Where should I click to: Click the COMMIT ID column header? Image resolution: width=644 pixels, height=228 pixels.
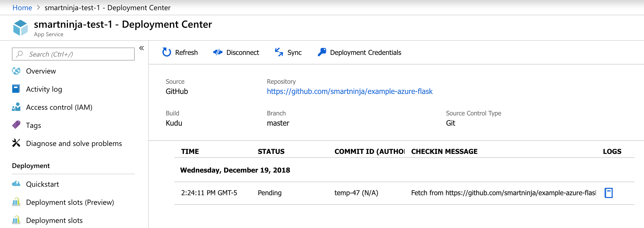[370, 151]
